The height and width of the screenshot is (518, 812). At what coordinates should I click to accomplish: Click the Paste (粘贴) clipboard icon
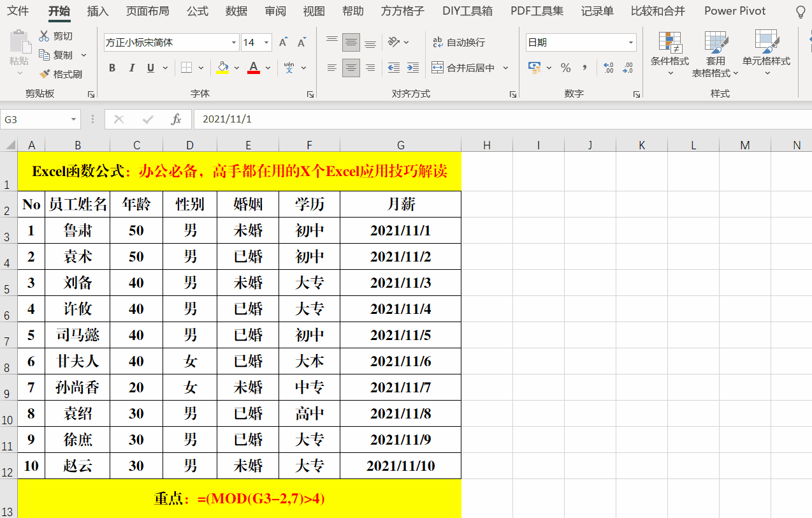coord(19,42)
